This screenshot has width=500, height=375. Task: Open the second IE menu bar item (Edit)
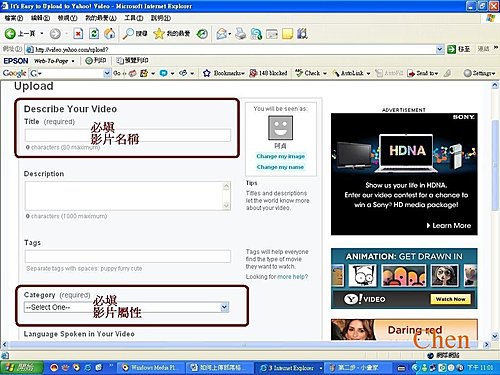40,18
